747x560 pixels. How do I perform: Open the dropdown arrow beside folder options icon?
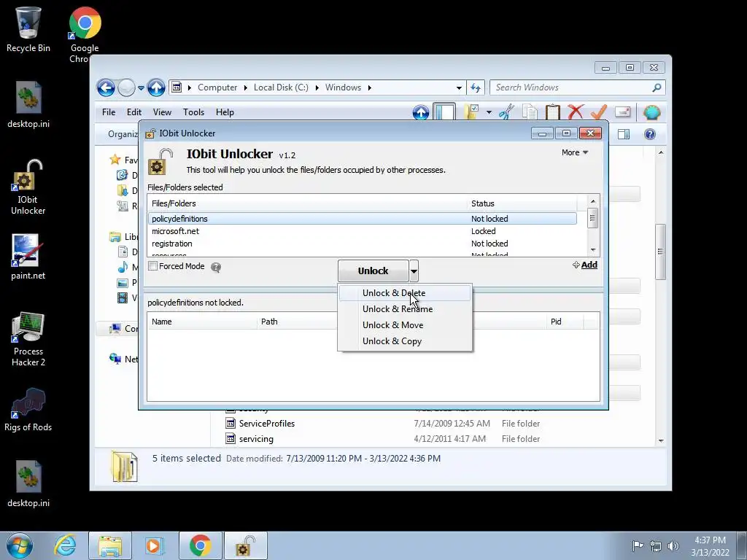pos(489,112)
